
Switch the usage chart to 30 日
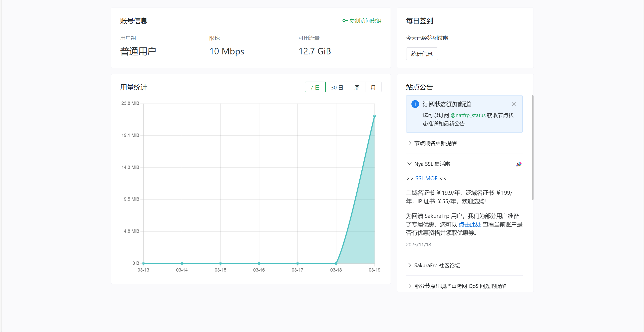pos(337,87)
